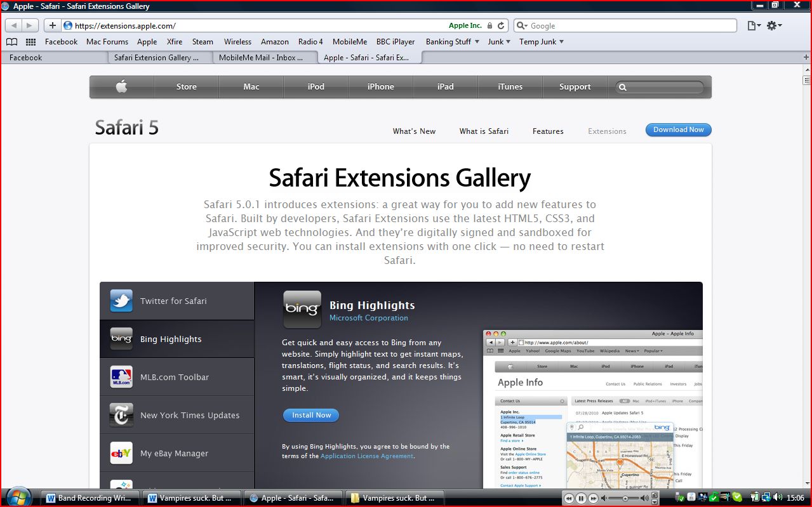Create new tab with plus at tab bar end

point(806,57)
